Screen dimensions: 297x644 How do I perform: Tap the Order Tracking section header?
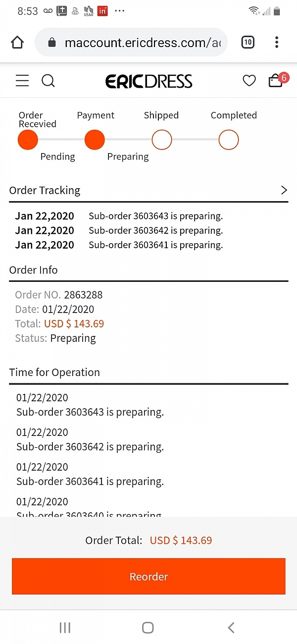45,190
